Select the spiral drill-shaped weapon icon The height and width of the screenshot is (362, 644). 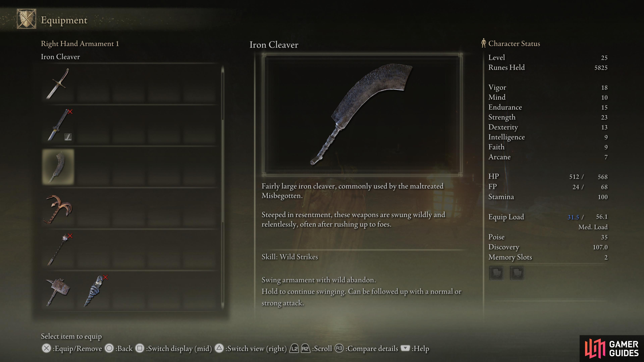(94, 291)
